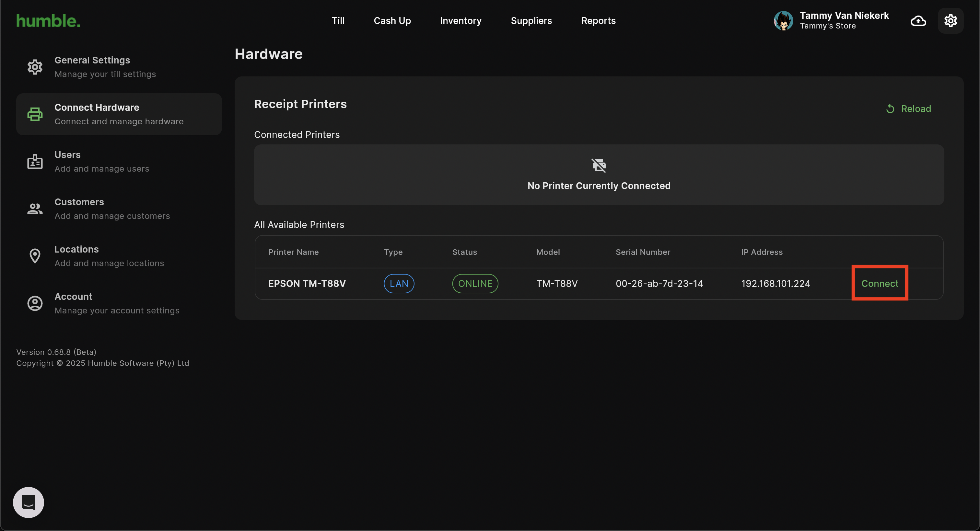Open Account settings section
Image resolution: width=980 pixels, height=531 pixels.
coord(119,303)
